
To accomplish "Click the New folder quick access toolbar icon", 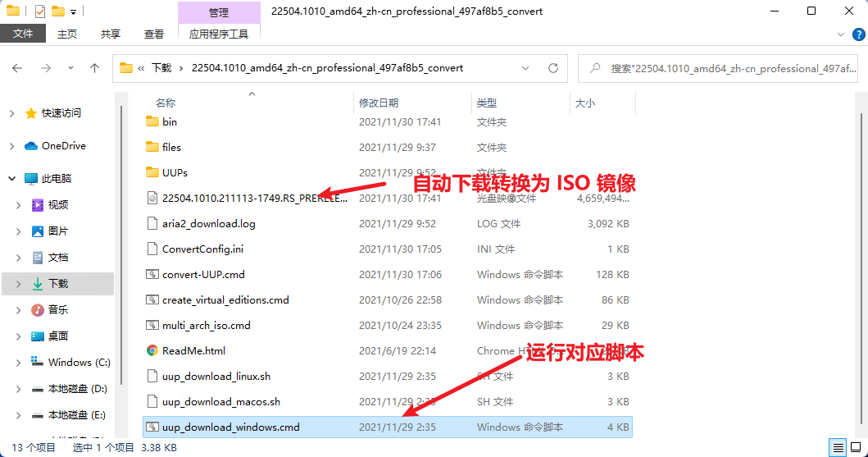I will (x=57, y=11).
